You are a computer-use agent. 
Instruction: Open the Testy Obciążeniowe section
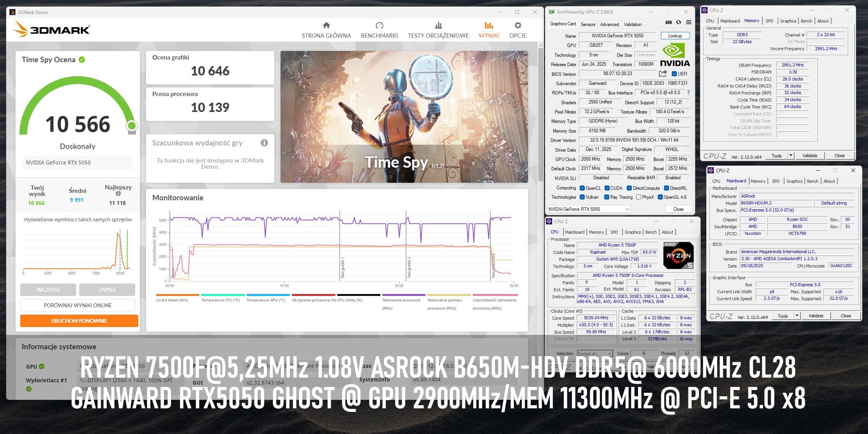pos(438,30)
